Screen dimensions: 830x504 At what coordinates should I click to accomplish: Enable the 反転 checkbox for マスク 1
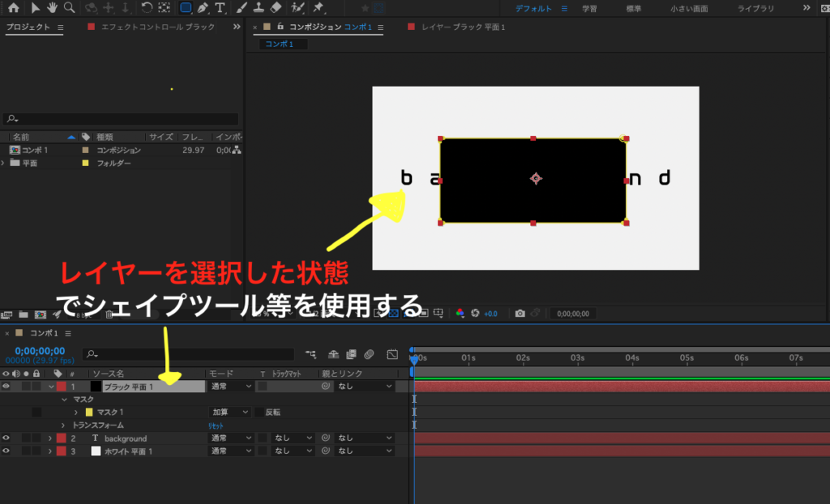tap(259, 412)
